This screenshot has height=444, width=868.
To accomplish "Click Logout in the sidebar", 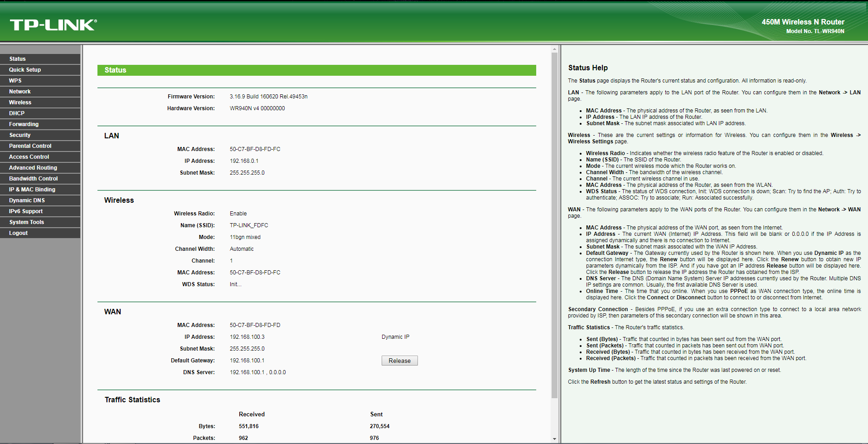I will click(x=40, y=233).
